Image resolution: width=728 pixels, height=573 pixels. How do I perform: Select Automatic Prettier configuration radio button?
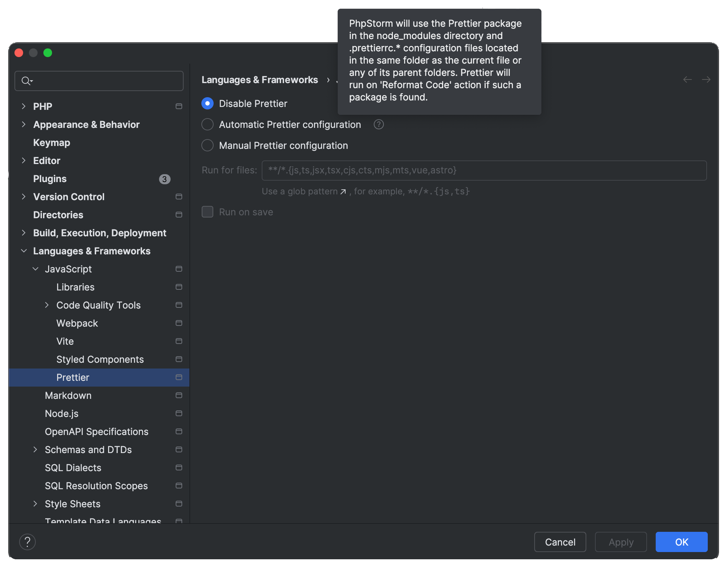[207, 124]
